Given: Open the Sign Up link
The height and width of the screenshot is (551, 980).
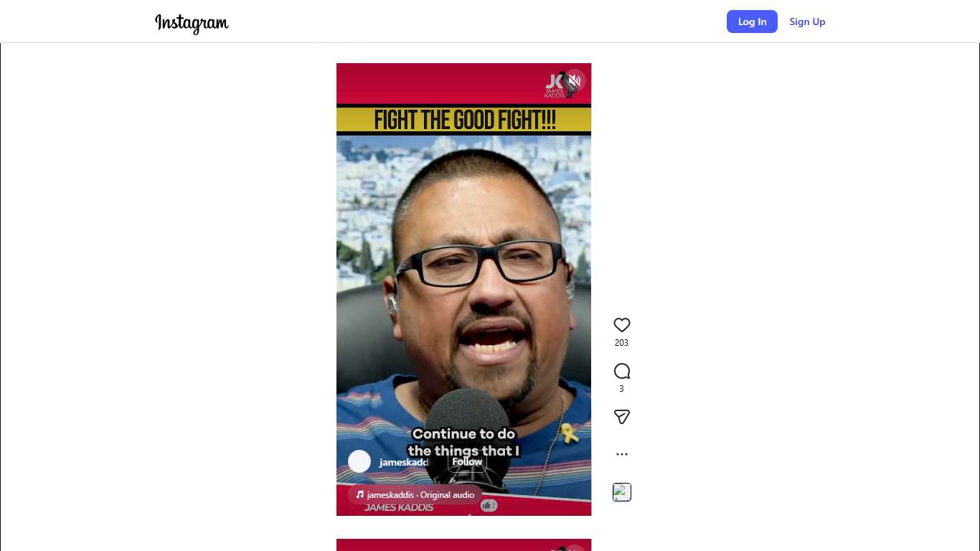Looking at the screenshot, I should (807, 22).
